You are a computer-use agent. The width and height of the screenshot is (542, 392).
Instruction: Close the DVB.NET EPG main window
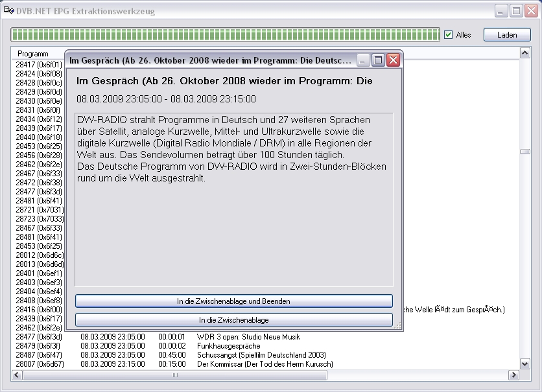point(530,11)
